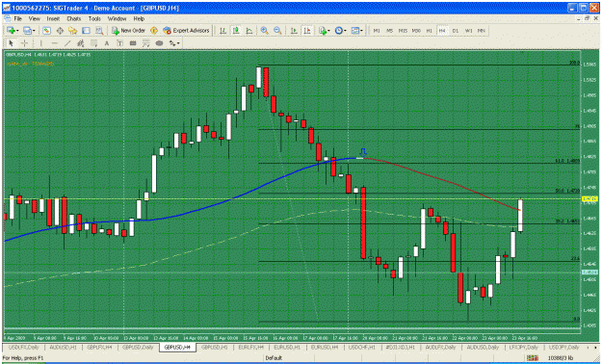Toggle the Market Watch window icon
This screenshot has width=602, height=364.
pyautogui.click(x=47, y=31)
